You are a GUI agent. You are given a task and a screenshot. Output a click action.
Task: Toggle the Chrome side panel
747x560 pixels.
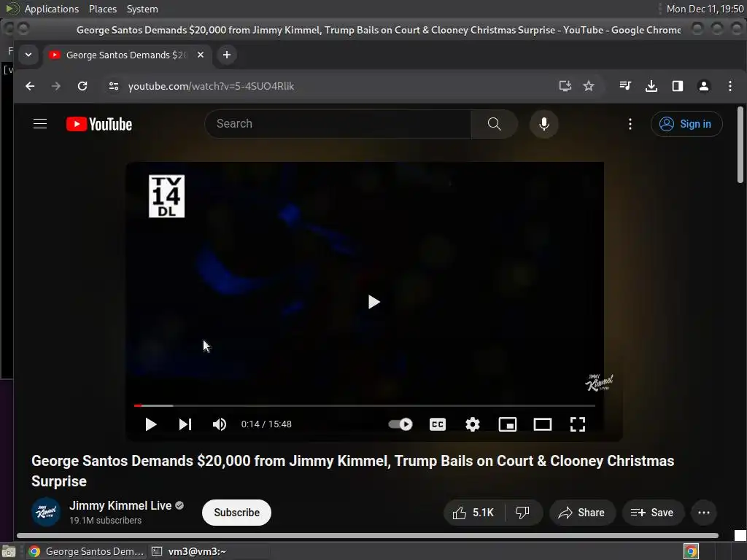pyautogui.click(x=678, y=86)
